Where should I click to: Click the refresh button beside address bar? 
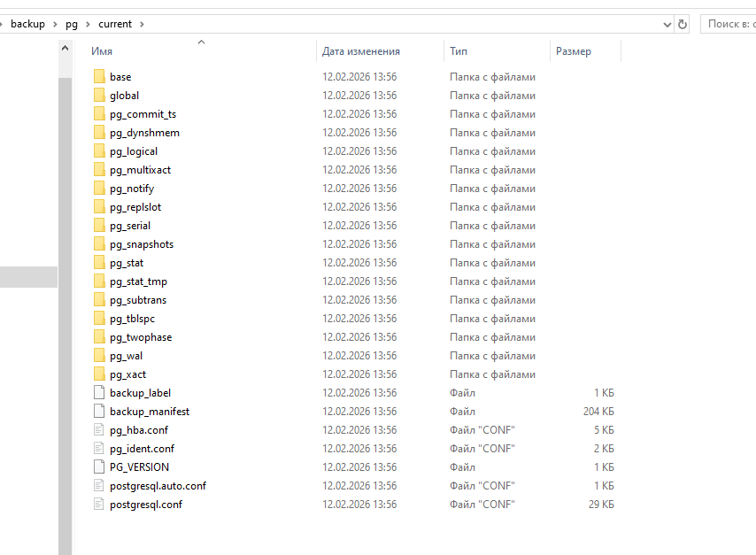(x=683, y=24)
